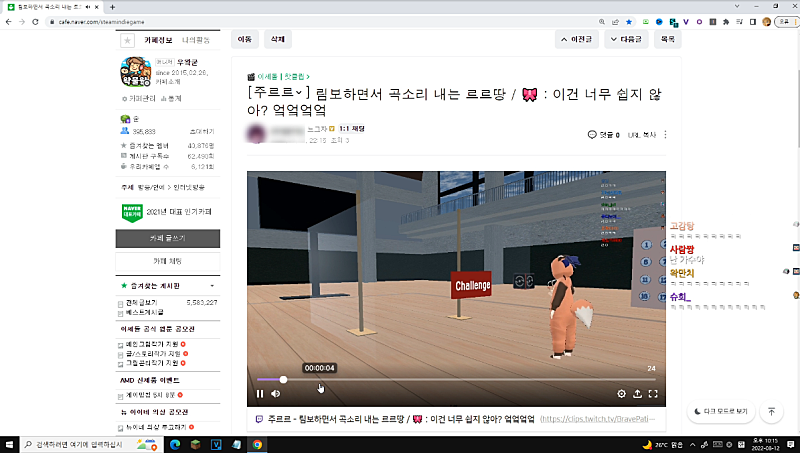
Task: Click the share page icon in address bar
Action: tap(615, 22)
